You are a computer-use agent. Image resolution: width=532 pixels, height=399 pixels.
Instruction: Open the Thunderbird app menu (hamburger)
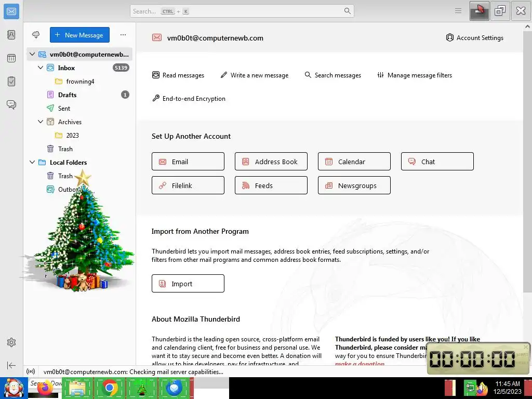point(458,11)
